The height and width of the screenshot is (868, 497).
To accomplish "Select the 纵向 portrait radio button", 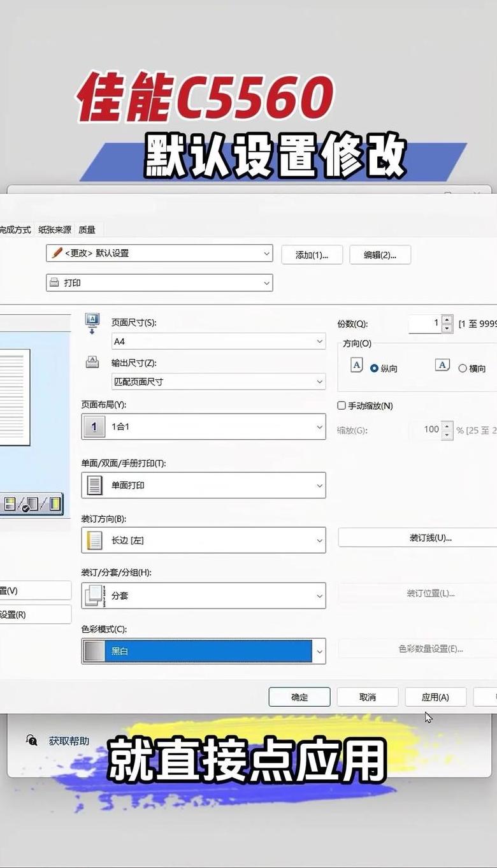I will click(x=374, y=368).
